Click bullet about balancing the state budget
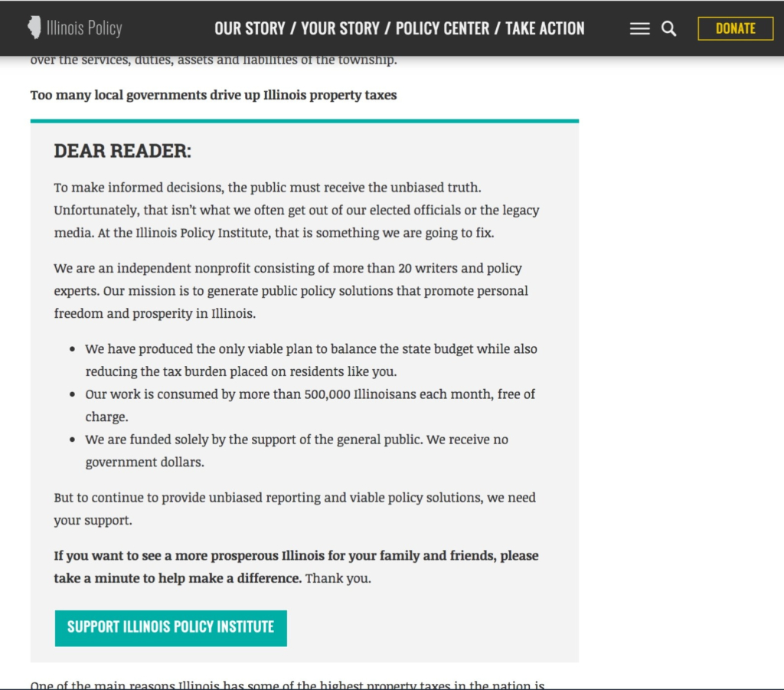Image resolution: width=784 pixels, height=690 pixels. click(311, 360)
